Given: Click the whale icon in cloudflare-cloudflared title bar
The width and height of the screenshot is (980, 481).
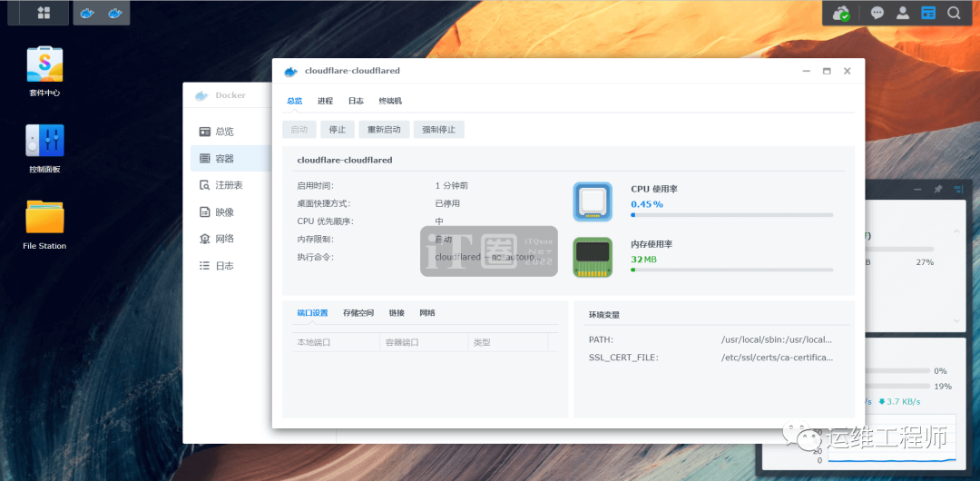Looking at the screenshot, I should (290, 72).
